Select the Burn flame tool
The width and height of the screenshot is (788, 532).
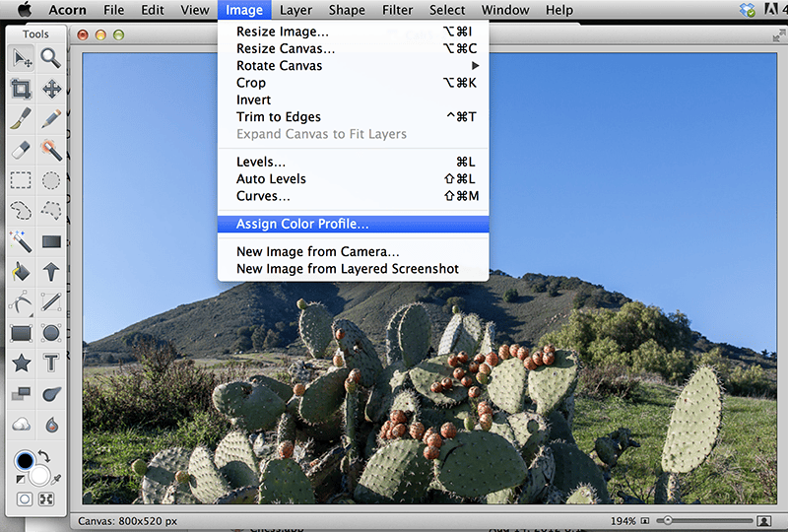pos(51,425)
